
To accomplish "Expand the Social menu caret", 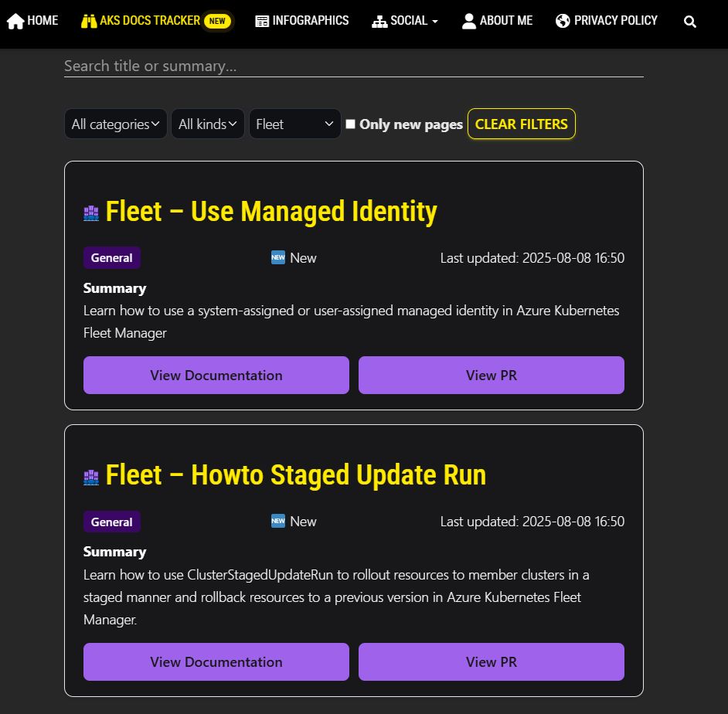I will [434, 22].
